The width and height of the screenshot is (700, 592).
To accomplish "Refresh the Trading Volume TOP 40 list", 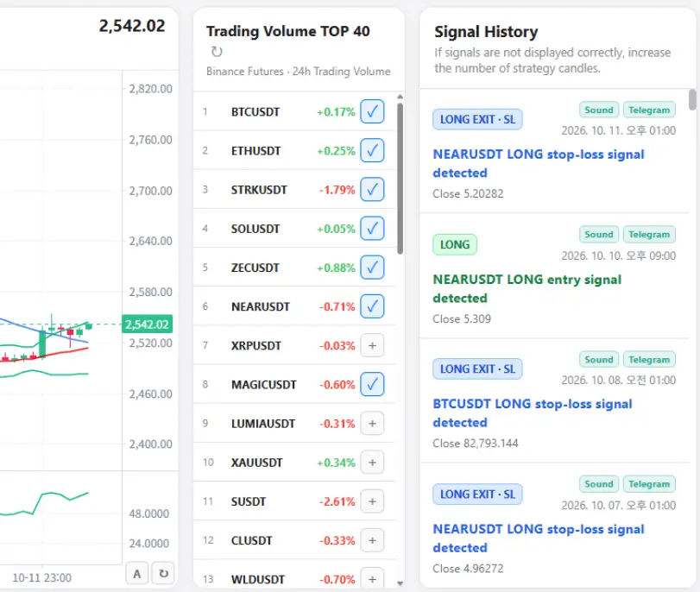I will (217, 52).
